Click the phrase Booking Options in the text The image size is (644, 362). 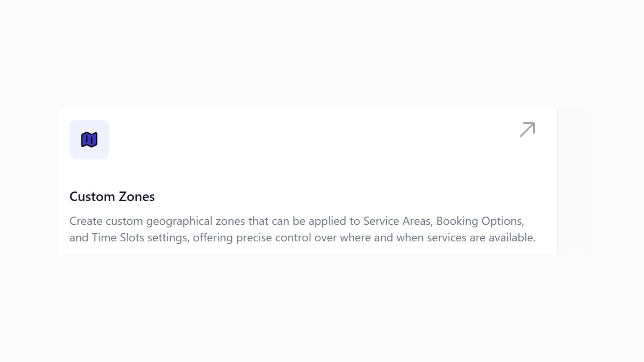480,221
